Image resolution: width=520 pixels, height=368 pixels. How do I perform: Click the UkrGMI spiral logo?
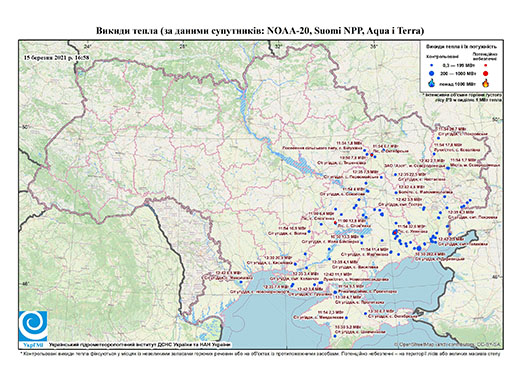[33, 326]
